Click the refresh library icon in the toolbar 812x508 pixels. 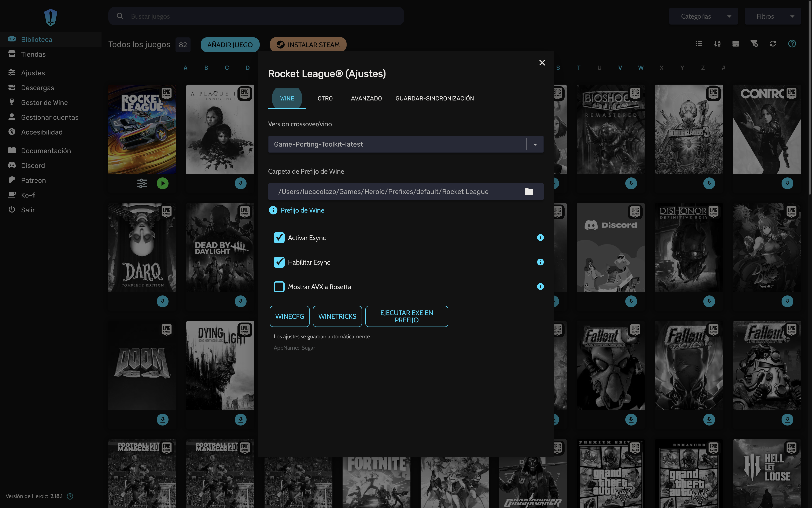point(773,44)
